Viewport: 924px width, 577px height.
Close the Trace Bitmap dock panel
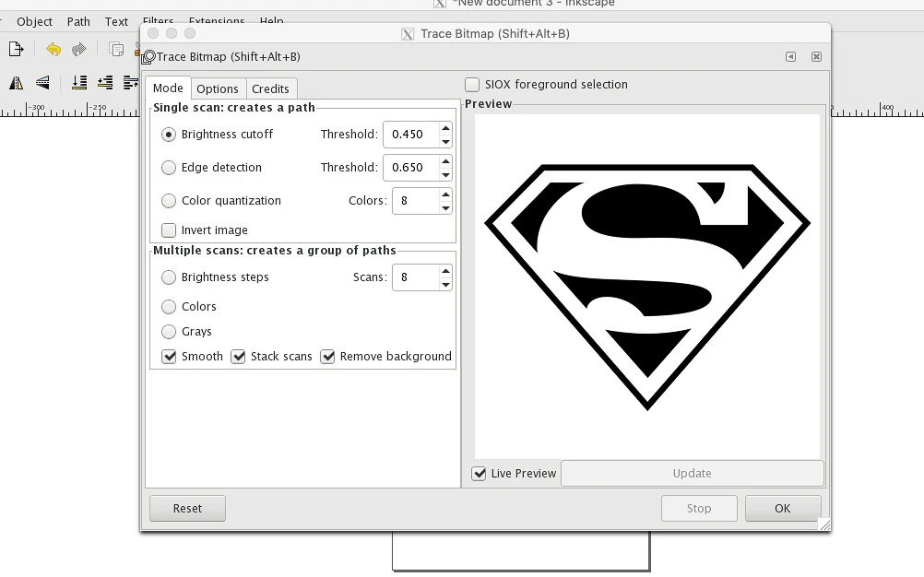click(816, 56)
